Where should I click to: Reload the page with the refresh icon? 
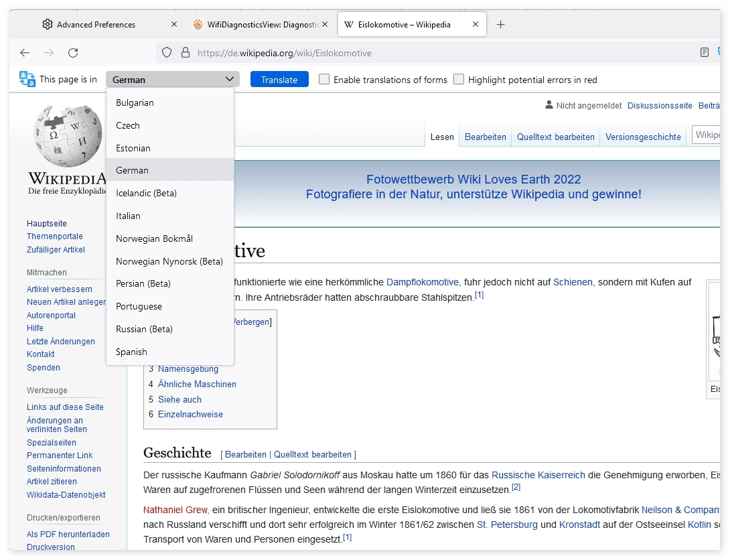tap(73, 53)
